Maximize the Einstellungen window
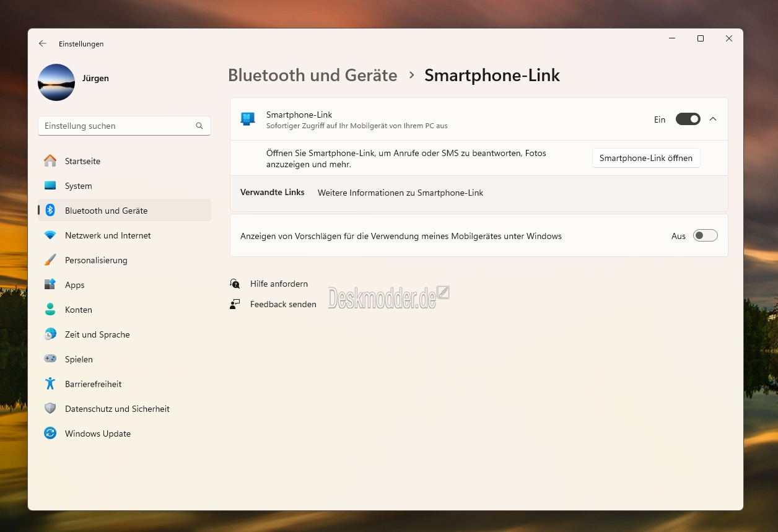The image size is (778, 532). coord(701,38)
